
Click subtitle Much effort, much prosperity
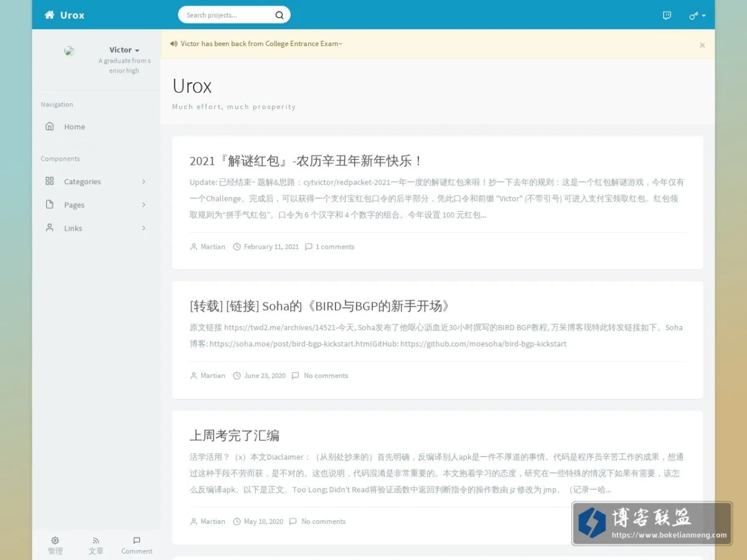point(234,107)
